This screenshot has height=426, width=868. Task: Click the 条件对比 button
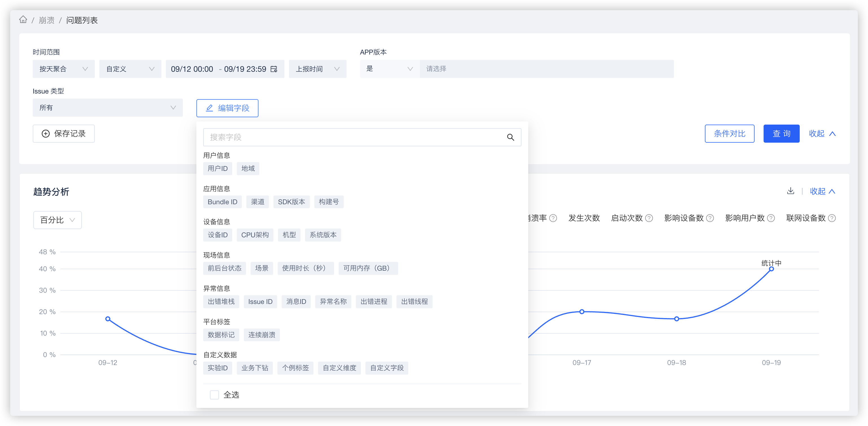click(x=729, y=134)
